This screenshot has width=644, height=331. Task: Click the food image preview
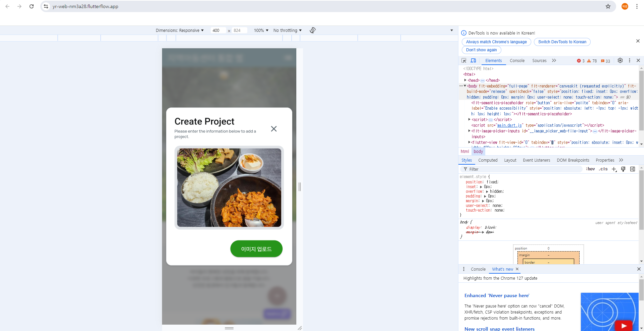pos(229,187)
